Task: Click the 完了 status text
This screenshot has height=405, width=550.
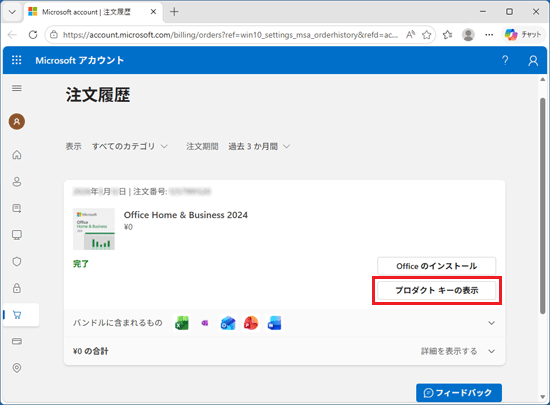Action: pos(81,264)
